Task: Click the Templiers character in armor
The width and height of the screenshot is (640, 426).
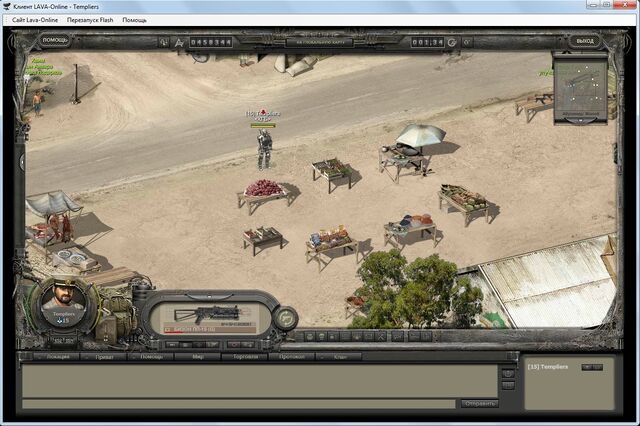Action: point(264,149)
